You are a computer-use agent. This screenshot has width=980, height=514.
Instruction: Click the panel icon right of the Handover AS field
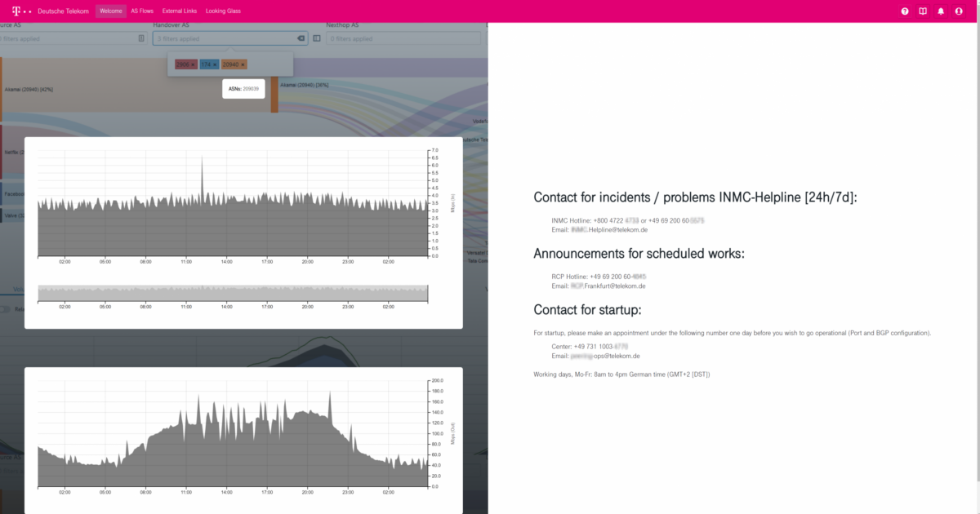tap(317, 38)
